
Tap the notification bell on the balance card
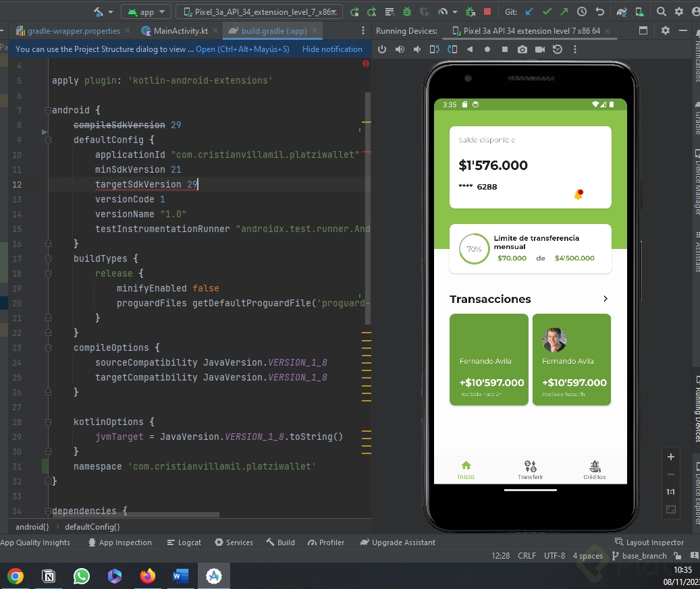(578, 194)
